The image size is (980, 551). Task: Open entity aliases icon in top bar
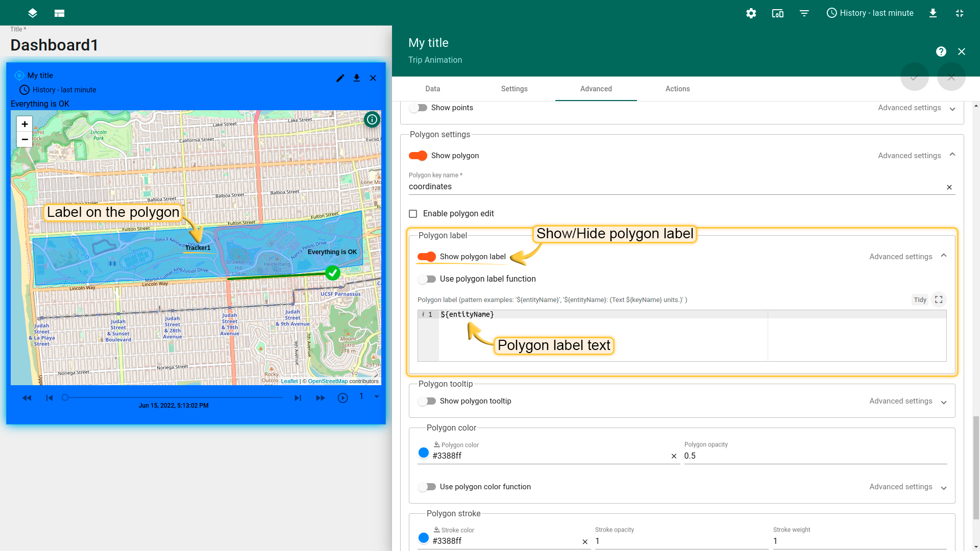[x=777, y=13]
